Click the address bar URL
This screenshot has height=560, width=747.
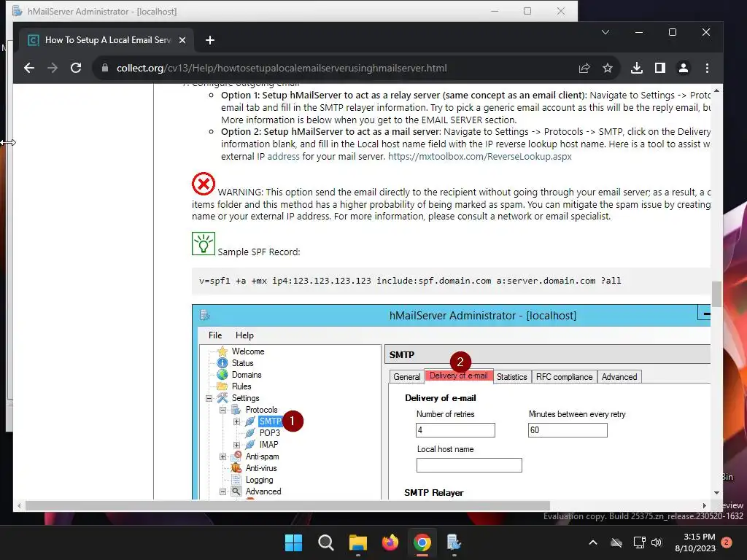tap(282, 68)
